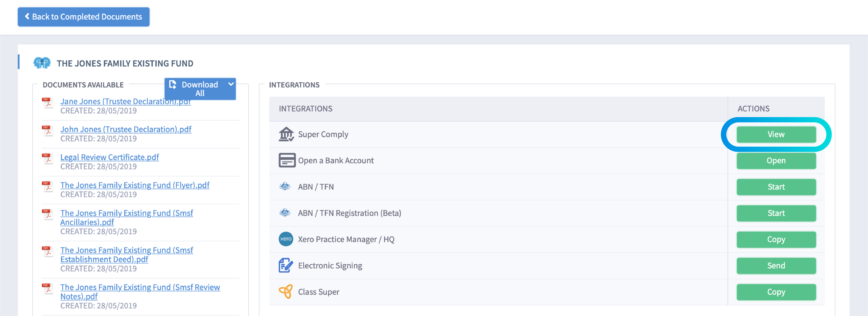Viewport: 868px width, 316px height.
Task: Click the PDF icon beside Jane Jones Trustee Declaration
Action: click(48, 103)
